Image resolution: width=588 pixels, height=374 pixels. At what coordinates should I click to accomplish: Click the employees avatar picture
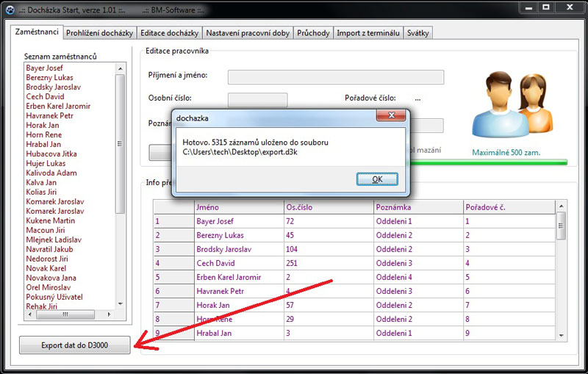coord(512,105)
